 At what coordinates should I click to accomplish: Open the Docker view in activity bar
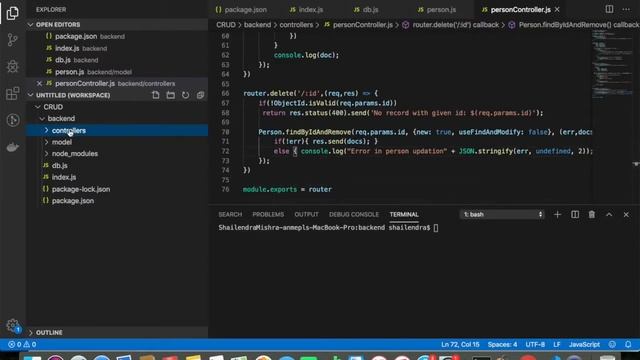click(x=13, y=147)
